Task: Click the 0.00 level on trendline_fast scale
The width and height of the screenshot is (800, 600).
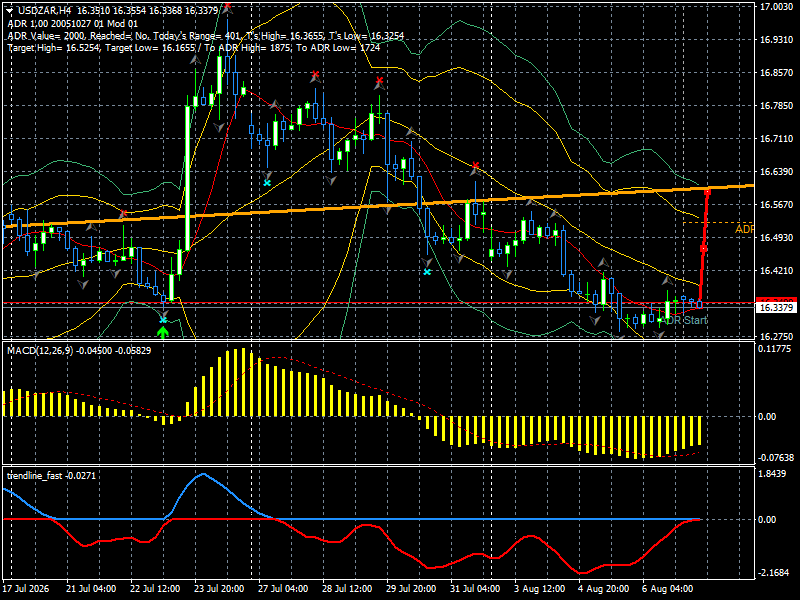Action: [767, 519]
